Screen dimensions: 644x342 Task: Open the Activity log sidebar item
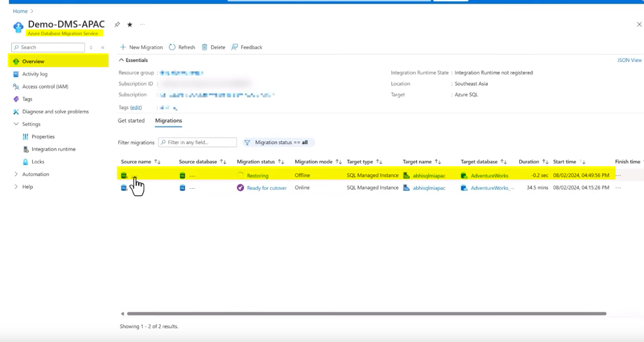34,74
